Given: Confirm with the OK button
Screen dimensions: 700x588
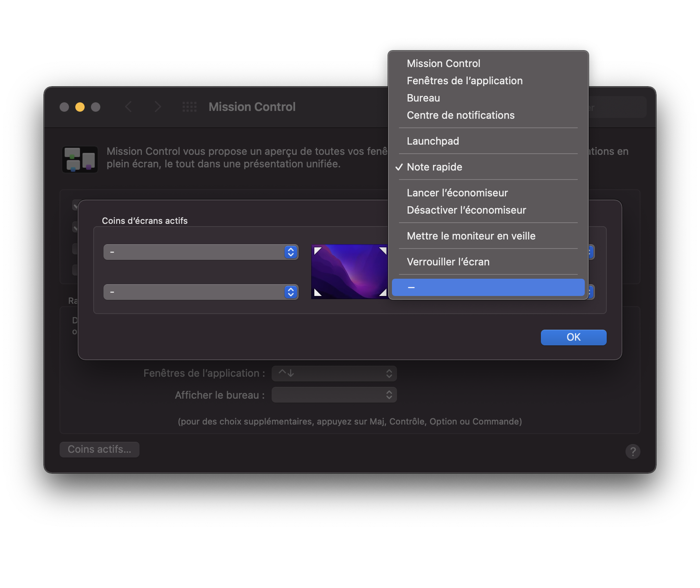Looking at the screenshot, I should coord(573,338).
